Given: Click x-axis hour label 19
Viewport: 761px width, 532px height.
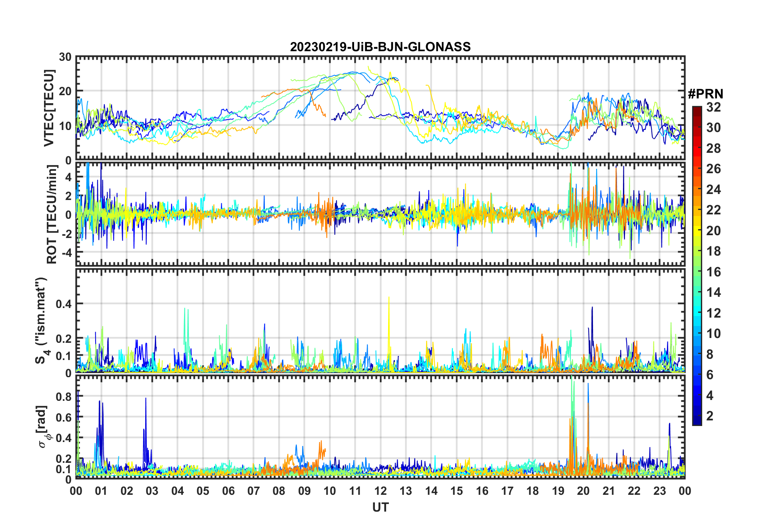Looking at the screenshot, I should [558, 491].
